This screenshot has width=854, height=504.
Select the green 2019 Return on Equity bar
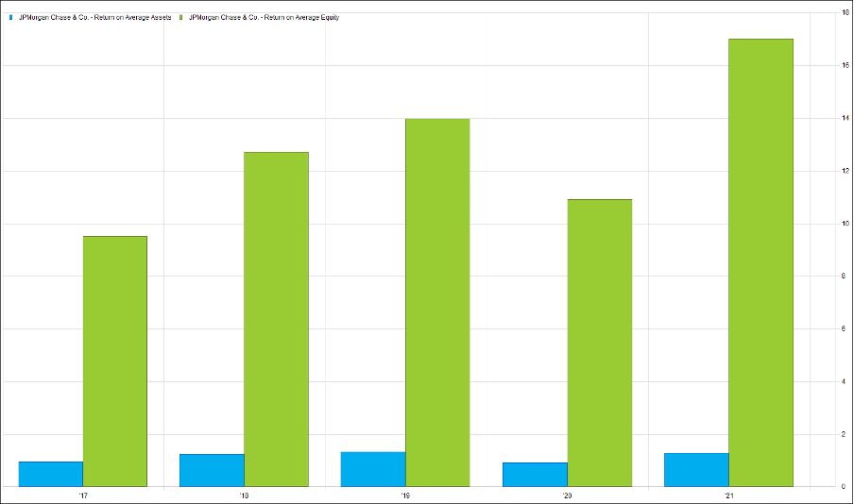click(x=437, y=302)
